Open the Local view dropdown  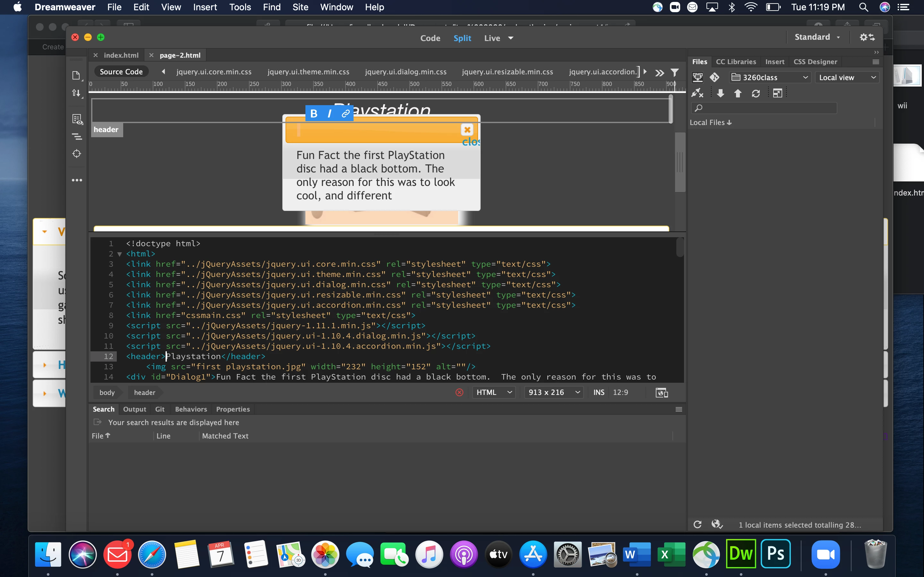click(x=847, y=78)
